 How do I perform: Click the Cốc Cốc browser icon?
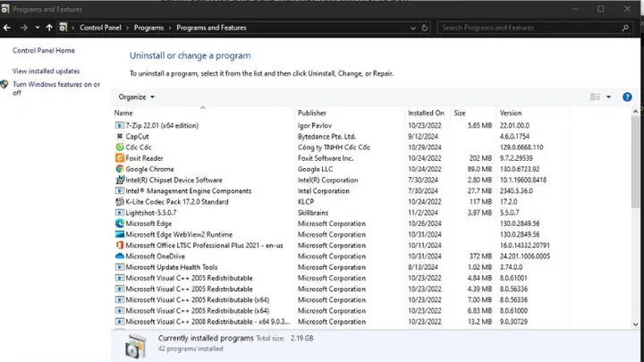[120, 147]
